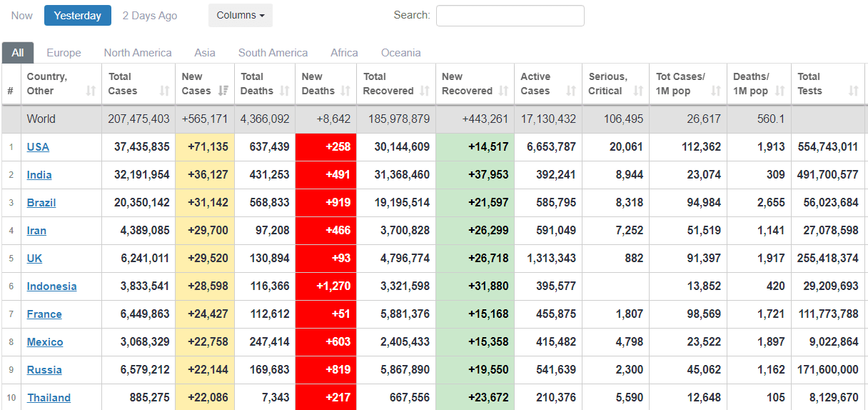Click New Deaths column sort arrows
The width and height of the screenshot is (868, 410).
(x=345, y=91)
